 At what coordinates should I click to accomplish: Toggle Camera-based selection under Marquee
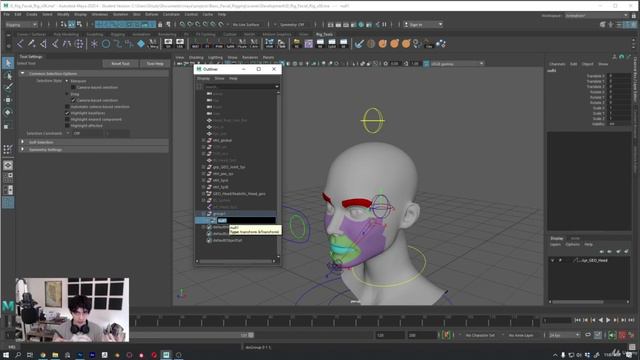point(73,87)
